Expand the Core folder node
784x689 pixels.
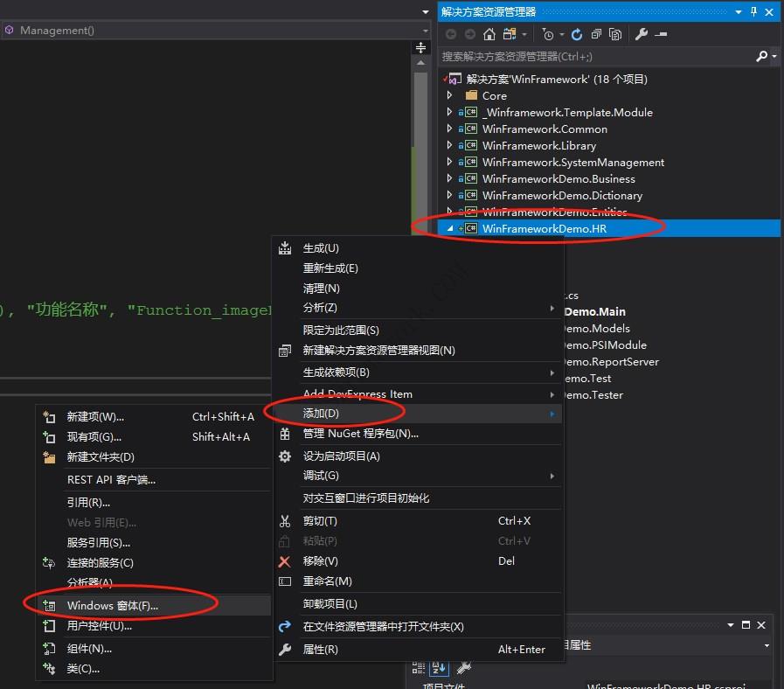coord(450,95)
